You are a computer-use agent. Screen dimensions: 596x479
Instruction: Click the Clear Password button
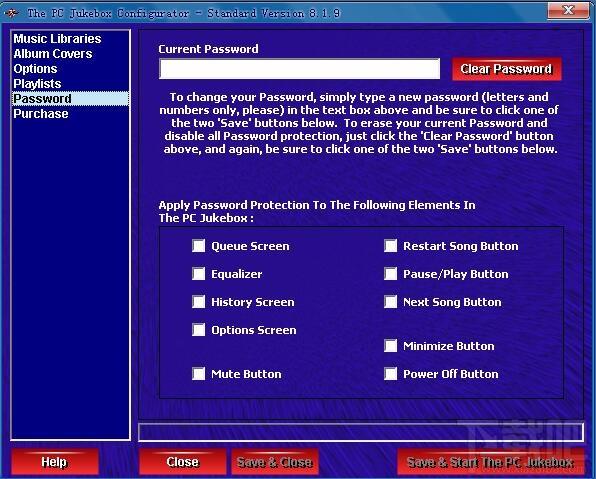coord(506,69)
